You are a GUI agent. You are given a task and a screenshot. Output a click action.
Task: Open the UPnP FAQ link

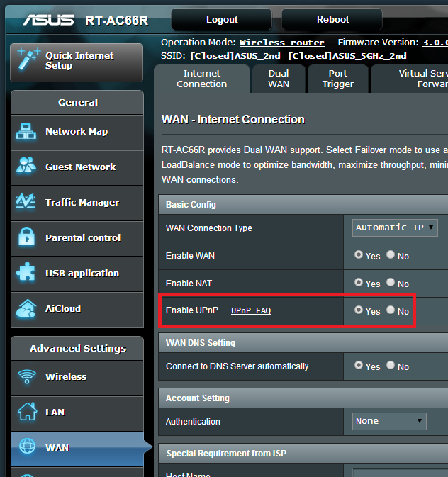point(251,311)
